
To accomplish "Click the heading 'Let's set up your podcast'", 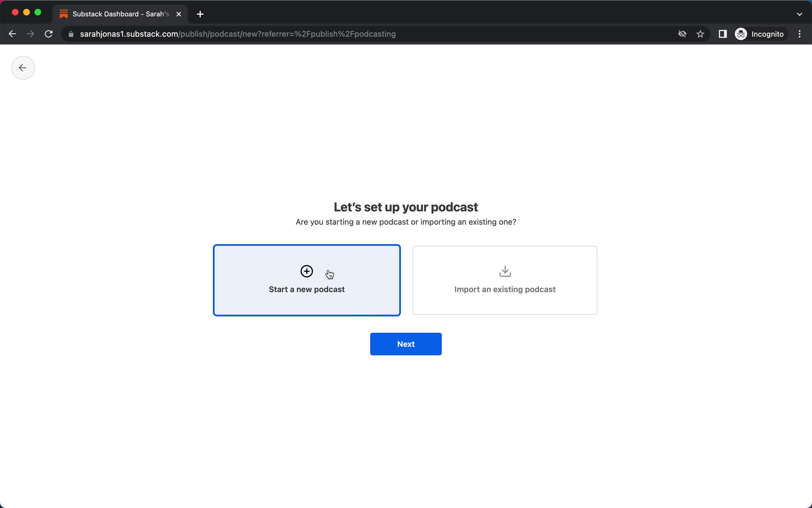I will point(406,207).
